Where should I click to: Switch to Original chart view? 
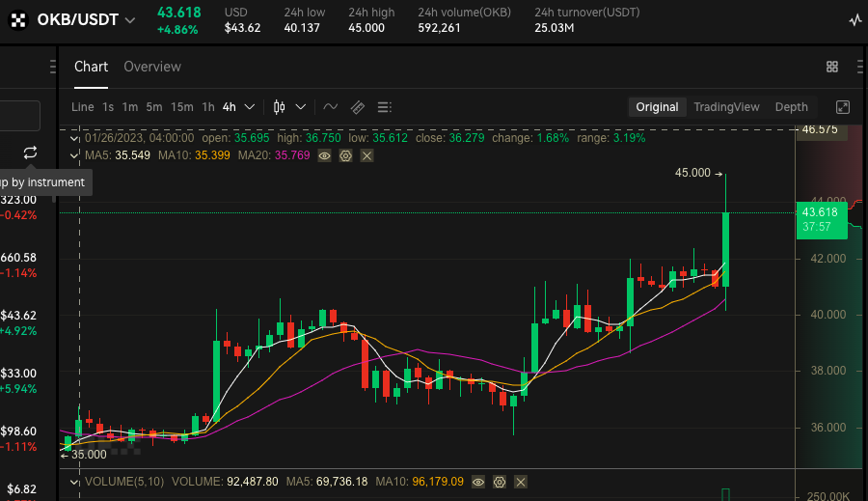click(657, 107)
